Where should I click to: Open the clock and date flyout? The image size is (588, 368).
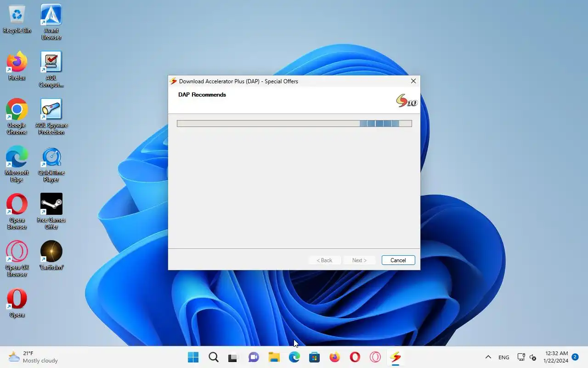tap(556, 357)
